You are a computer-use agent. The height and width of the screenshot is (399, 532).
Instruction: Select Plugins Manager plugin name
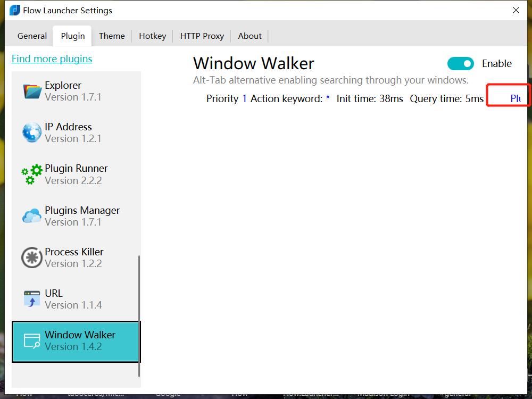coord(82,210)
